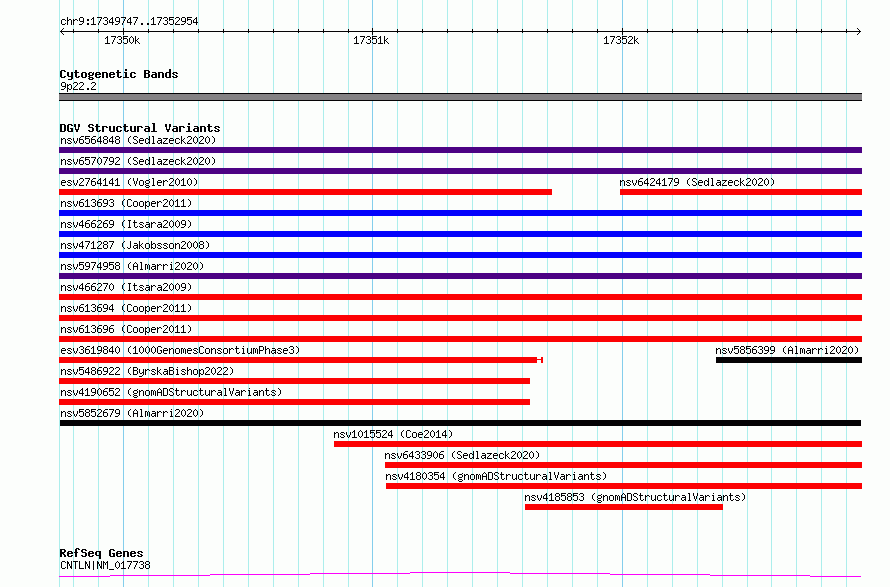
Task: Open variant nsv6570792 (Sedlazeck2020) label
Action: tap(138, 161)
